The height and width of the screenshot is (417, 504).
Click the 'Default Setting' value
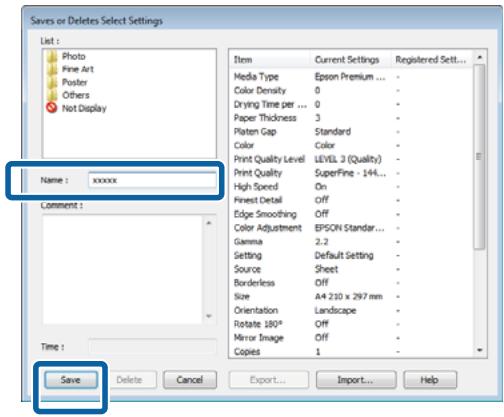(x=344, y=256)
